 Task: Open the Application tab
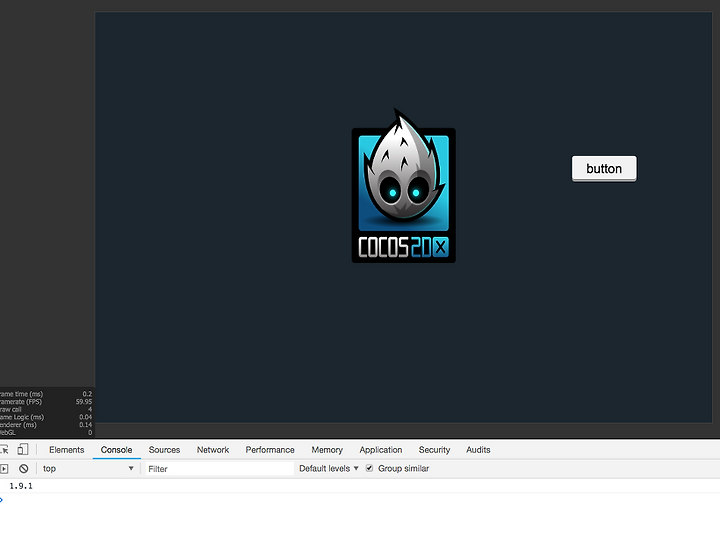[x=381, y=450]
